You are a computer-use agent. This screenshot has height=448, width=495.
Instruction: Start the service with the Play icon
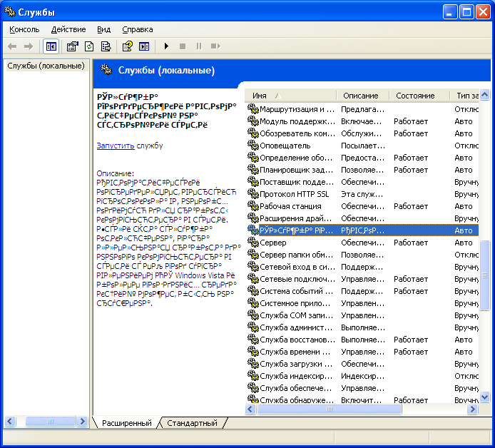(x=166, y=46)
